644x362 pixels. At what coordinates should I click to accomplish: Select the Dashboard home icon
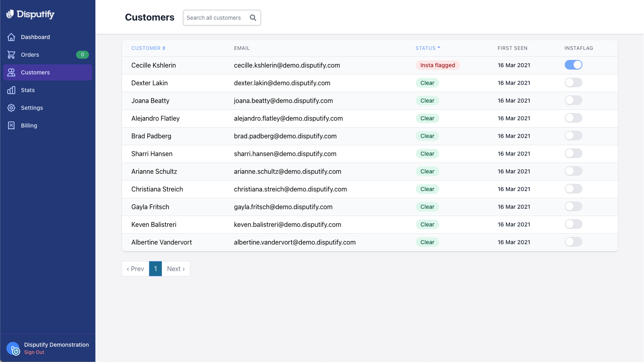tap(12, 37)
